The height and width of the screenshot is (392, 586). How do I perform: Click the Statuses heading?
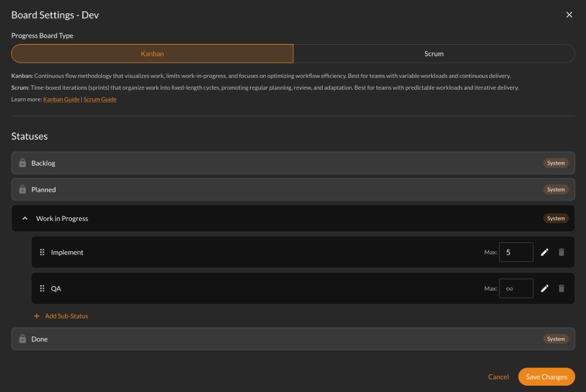pos(30,136)
